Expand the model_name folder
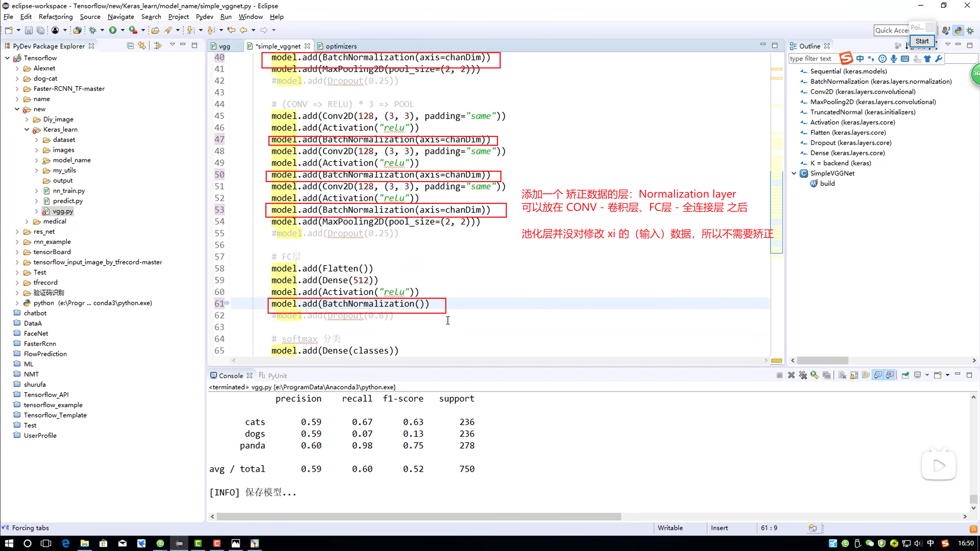980x551 pixels. pyautogui.click(x=37, y=160)
